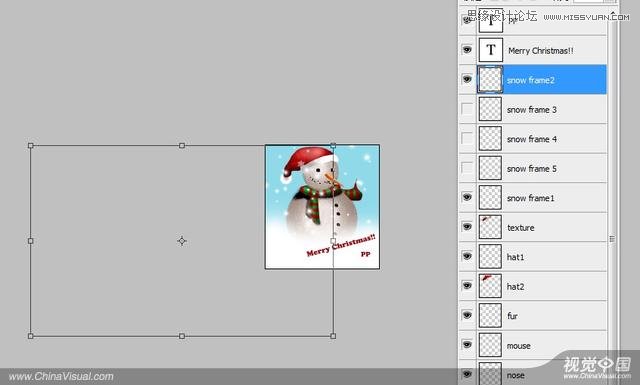Click the T type icon of Merry Christmas!! layer
640x385 pixels.
click(x=490, y=50)
